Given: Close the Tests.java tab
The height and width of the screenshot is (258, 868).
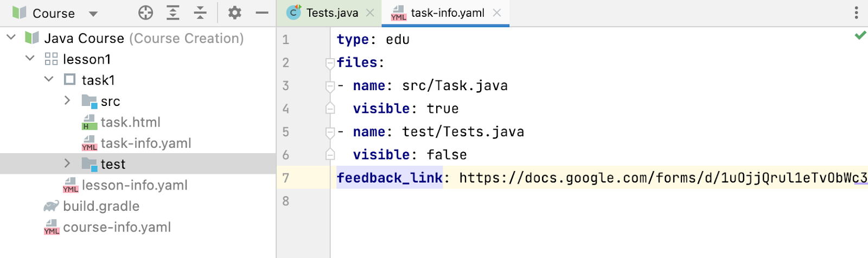Looking at the screenshot, I should pyautogui.click(x=370, y=13).
